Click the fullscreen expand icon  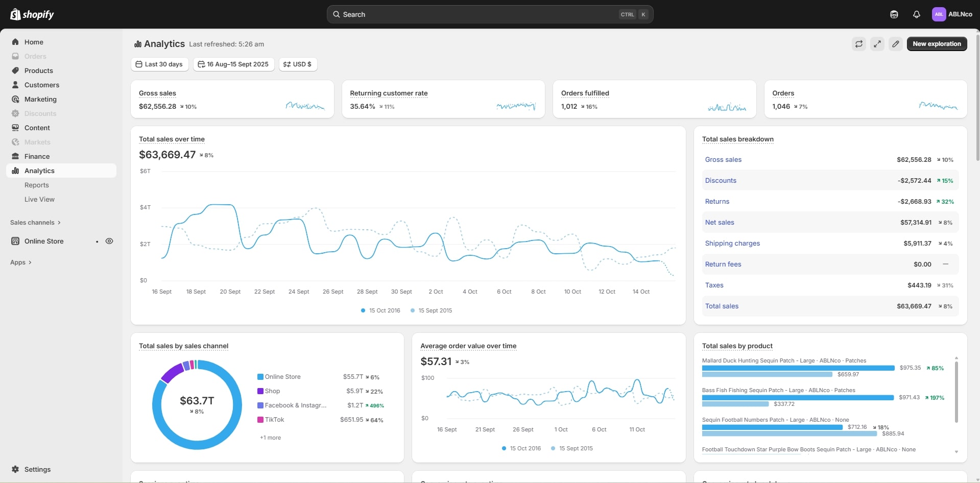[x=877, y=44]
